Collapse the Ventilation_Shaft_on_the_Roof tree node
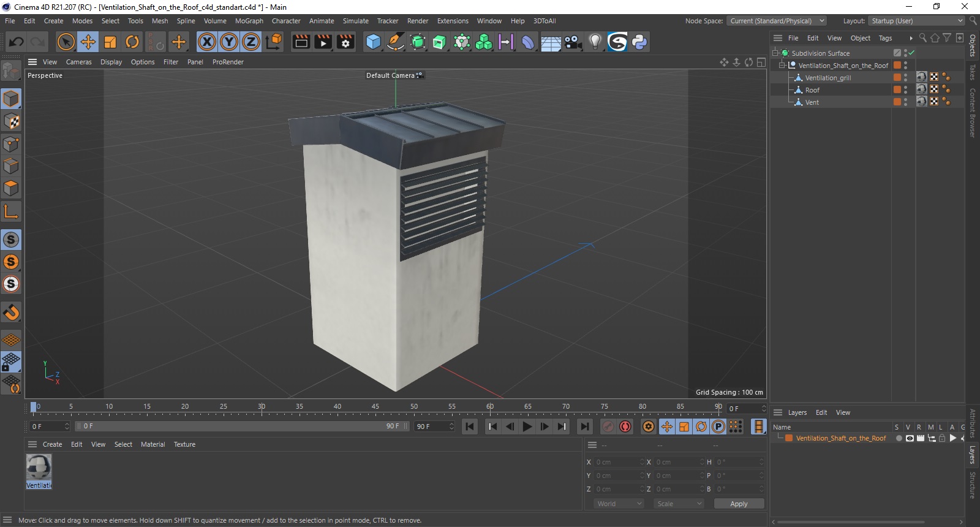This screenshot has width=980, height=527. tap(782, 66)
